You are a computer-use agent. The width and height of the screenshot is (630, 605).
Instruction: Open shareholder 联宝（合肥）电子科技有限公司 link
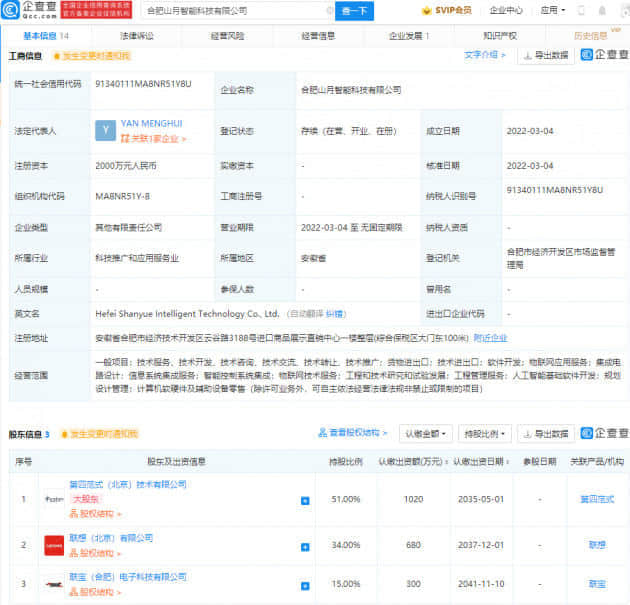(128, 577)
